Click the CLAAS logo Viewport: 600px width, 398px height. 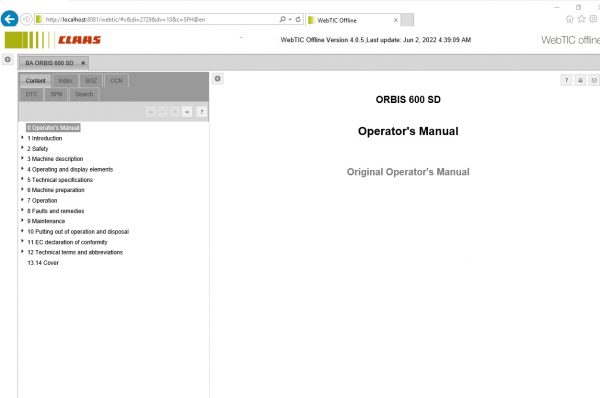79,40
